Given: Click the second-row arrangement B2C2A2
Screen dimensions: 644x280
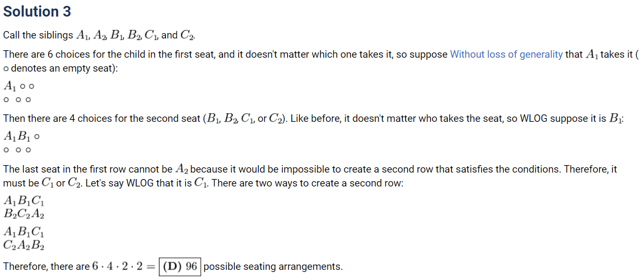Looking at the screenshot, I should click(23, 214).
